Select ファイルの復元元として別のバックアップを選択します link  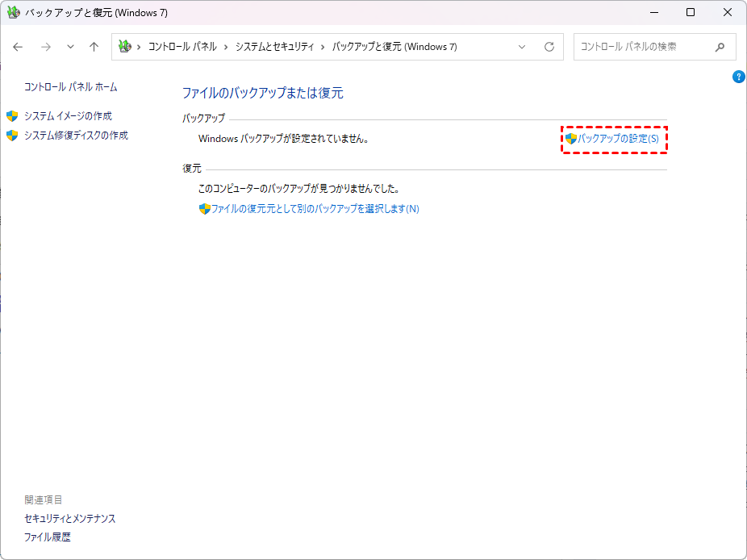[315, 209]
